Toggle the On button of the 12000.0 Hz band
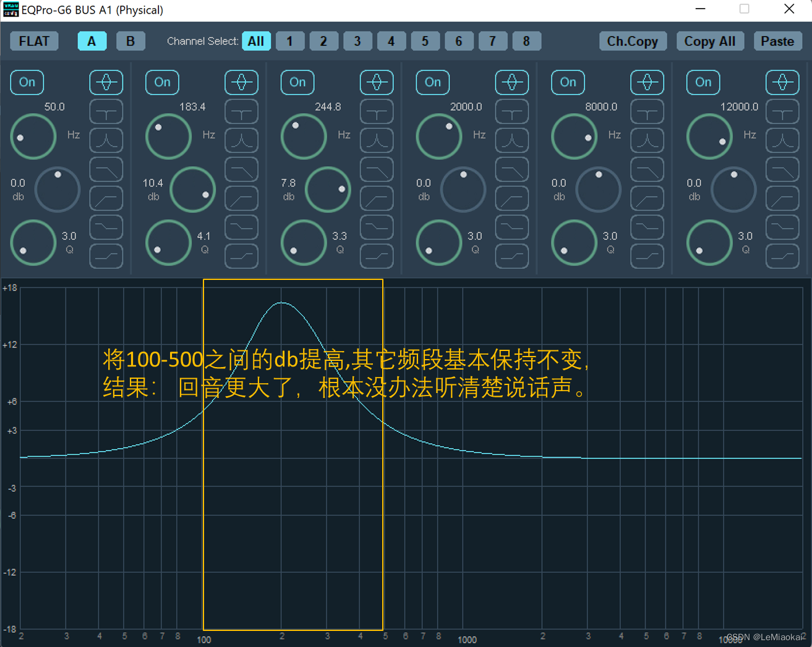 click(x=703, y=82)
